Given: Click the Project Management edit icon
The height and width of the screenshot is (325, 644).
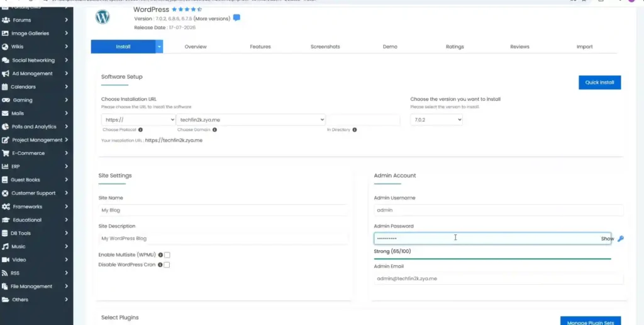Looking at the screenshot, I should (x=5, y=140).
